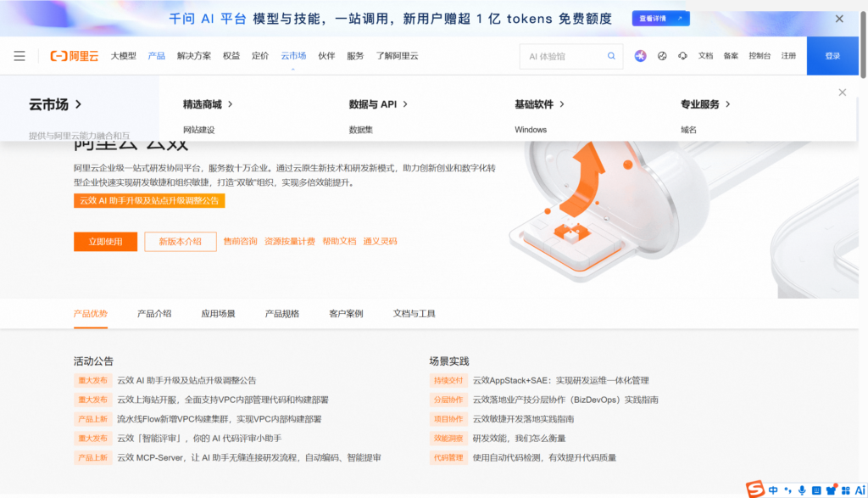
Task: Click the microphone voice input icon
Action: click(802, 490)
